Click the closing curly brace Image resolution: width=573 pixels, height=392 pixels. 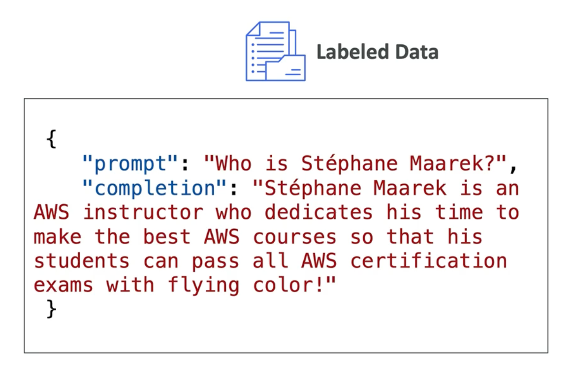click(x=52, y=309)
